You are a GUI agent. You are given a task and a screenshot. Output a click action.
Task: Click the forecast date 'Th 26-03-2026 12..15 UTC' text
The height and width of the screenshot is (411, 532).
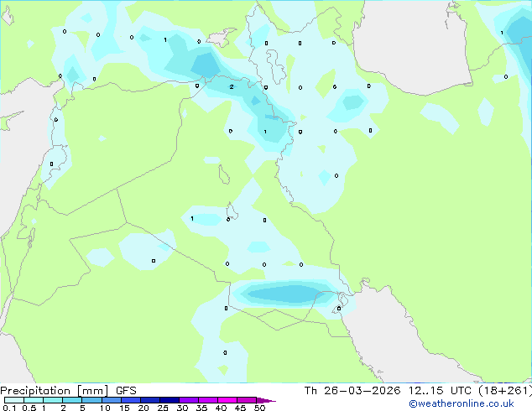388,391
